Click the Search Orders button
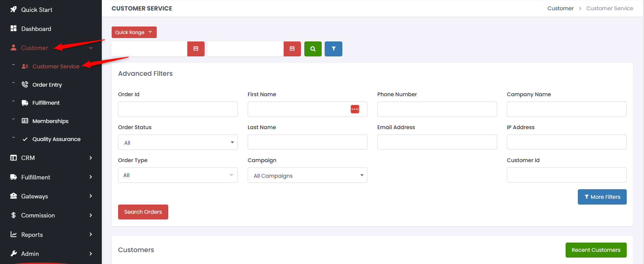 click(143, 212)
